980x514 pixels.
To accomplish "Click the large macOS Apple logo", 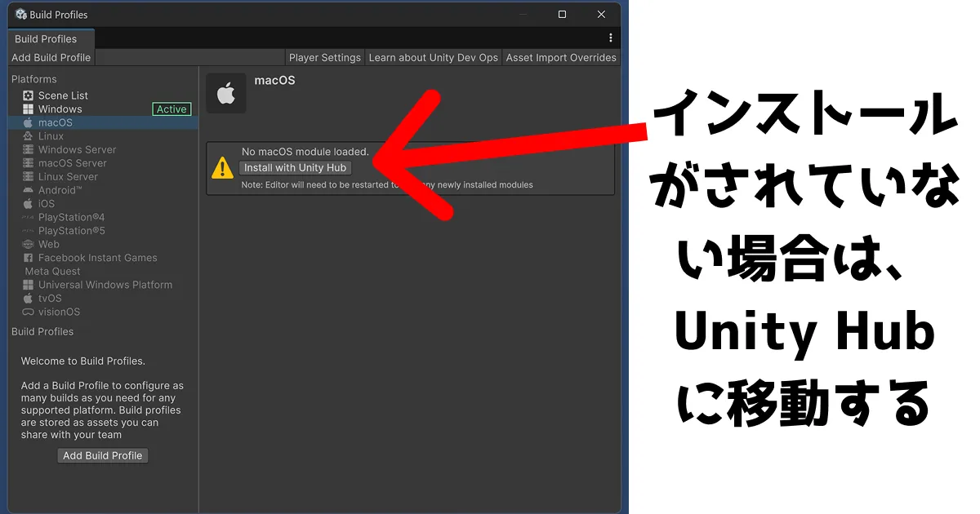I will (226, 94).
